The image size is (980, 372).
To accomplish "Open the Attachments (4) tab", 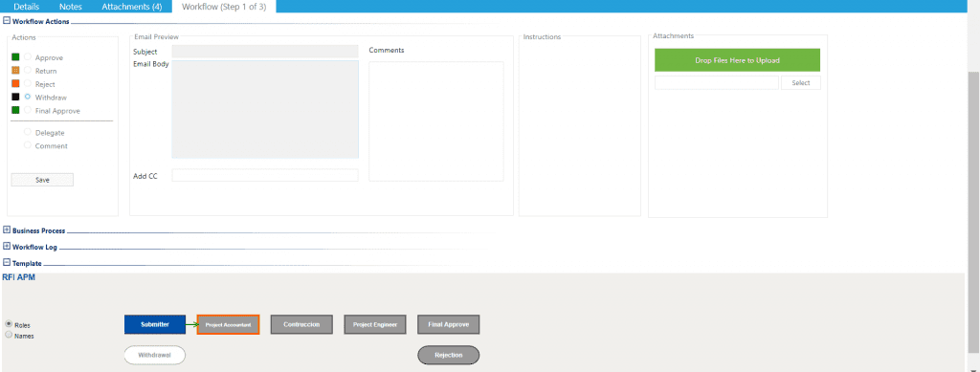I will (132, 7).
